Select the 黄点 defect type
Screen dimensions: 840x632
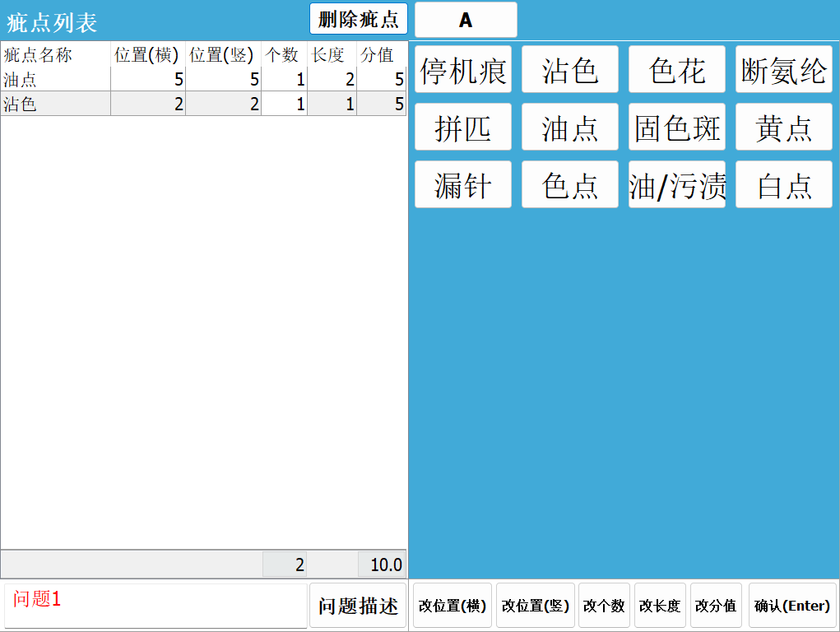click(x=783, y=127)
